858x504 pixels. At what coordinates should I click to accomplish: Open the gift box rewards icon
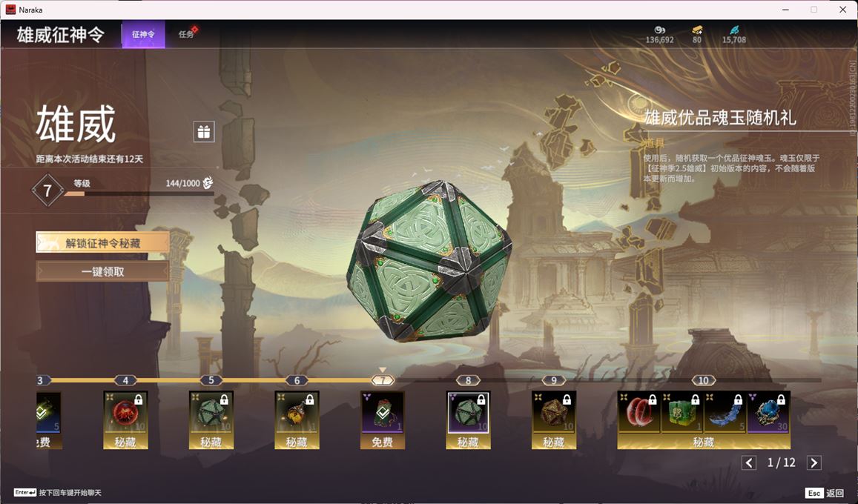(203, 132)
